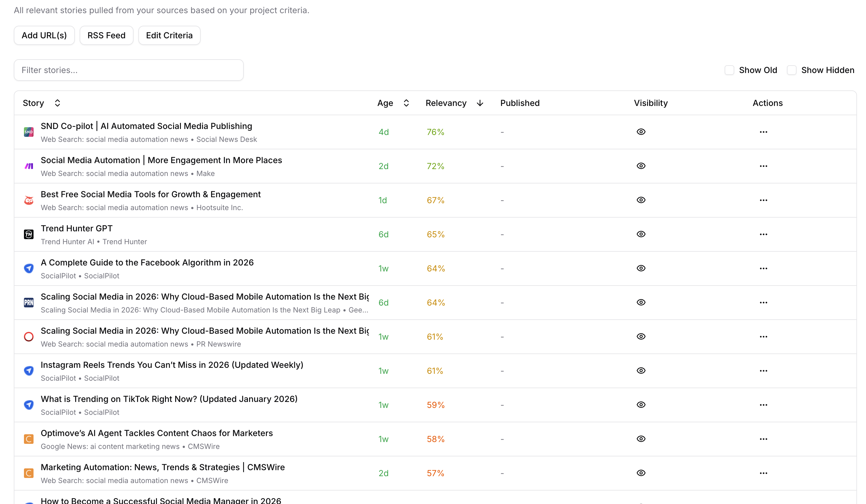
Task: Sort the table by Age
Action: 406,103
